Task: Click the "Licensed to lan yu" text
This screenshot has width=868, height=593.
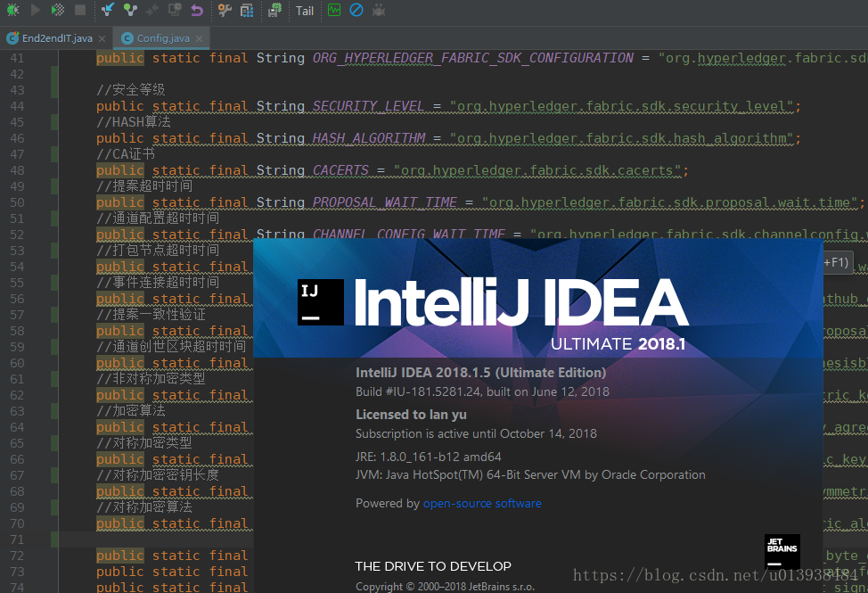Action: [x=411, y=415]
